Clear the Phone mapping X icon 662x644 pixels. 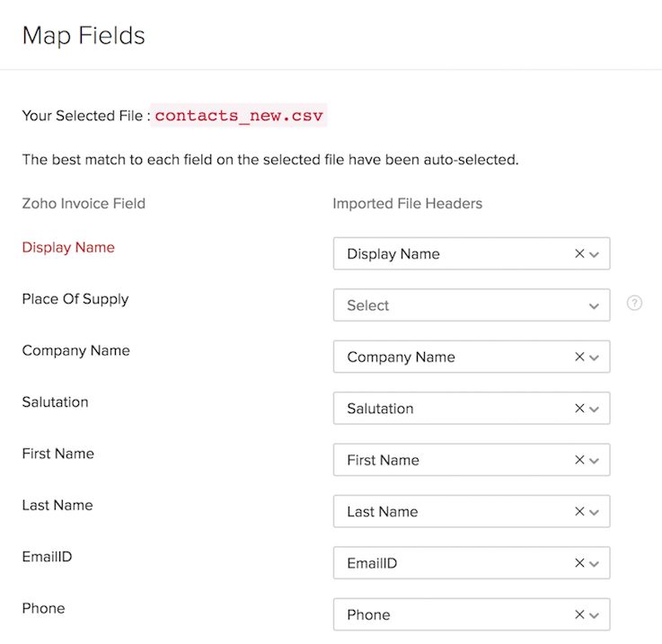579,615
